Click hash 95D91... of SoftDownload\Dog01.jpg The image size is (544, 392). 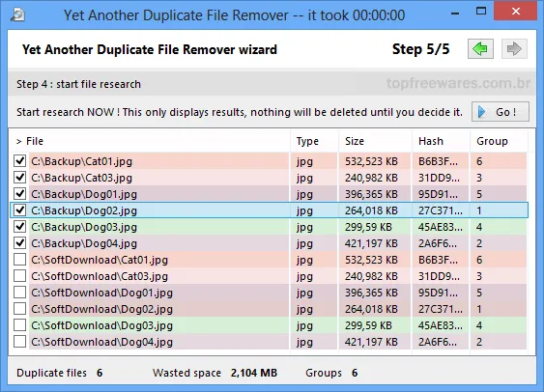[x=438, y=293]
